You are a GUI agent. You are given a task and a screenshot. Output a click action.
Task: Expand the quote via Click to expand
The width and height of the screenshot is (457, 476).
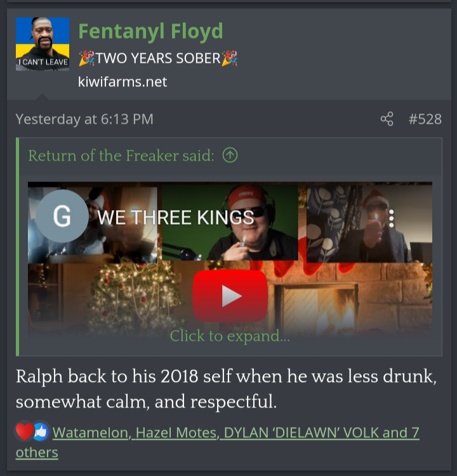point(230,336)
